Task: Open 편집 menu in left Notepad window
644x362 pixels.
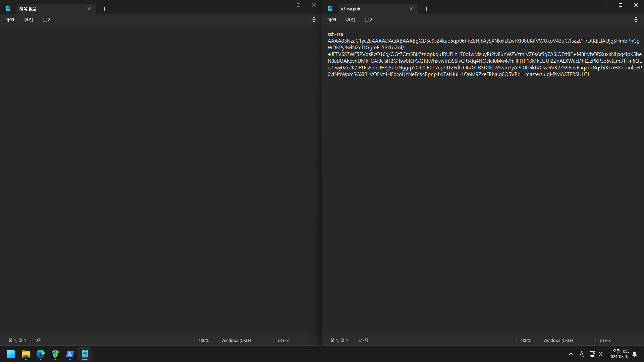Action: coord(29,20)
